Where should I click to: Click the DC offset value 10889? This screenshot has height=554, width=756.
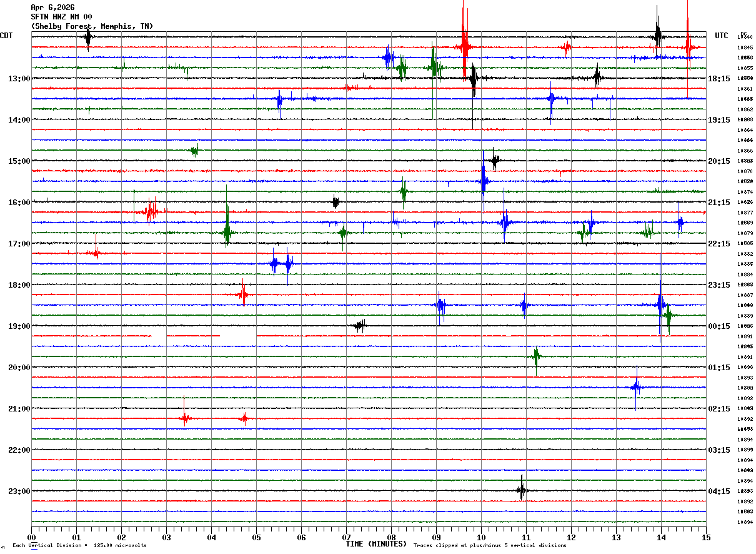coord(745,316)
